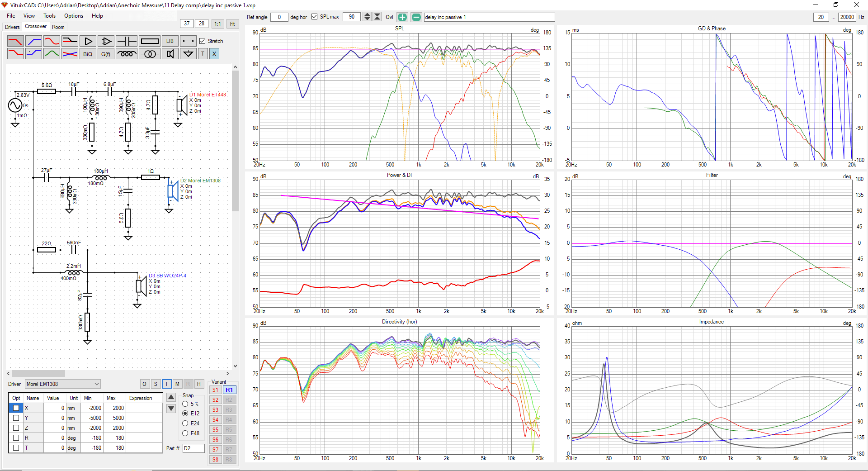Image resolution: width=868 pixels, height=471 pixels.
Task: Switch to the Drivers tab
Action: [12, 27]
